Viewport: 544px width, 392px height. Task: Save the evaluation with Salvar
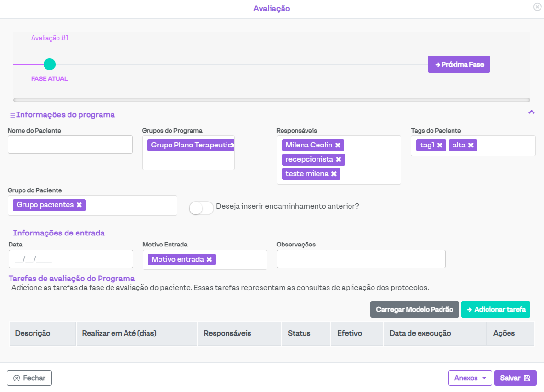[515, 378]
